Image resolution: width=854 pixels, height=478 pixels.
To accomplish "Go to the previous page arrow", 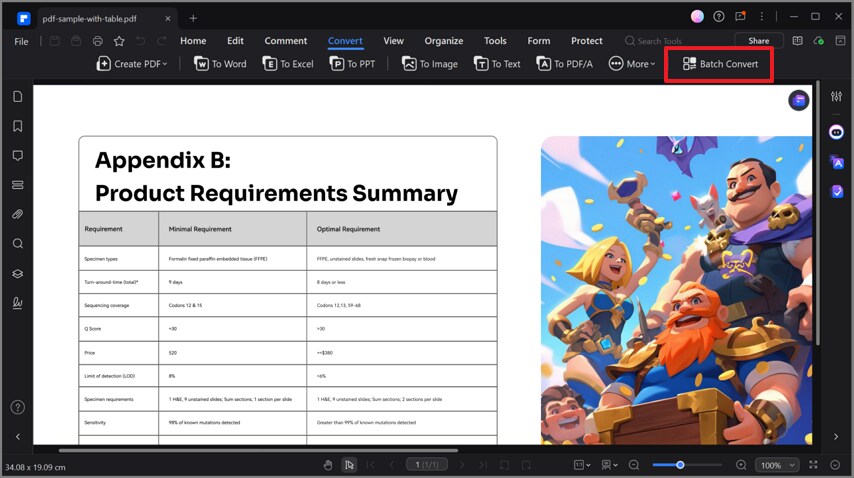I will 392,465.
